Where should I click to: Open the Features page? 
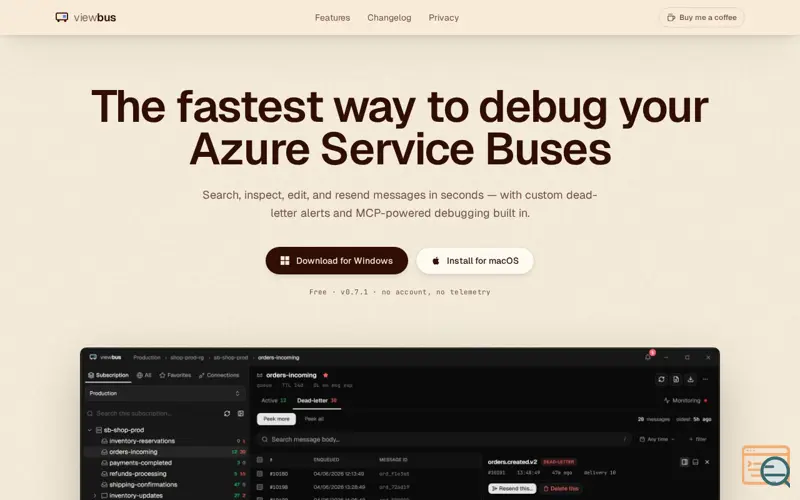pos(332,17)
